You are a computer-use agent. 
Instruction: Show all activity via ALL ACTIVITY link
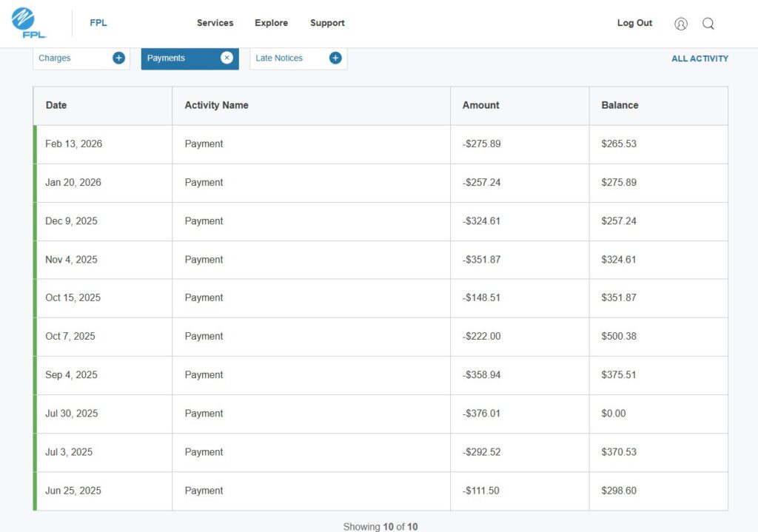[x=700, y=58]
